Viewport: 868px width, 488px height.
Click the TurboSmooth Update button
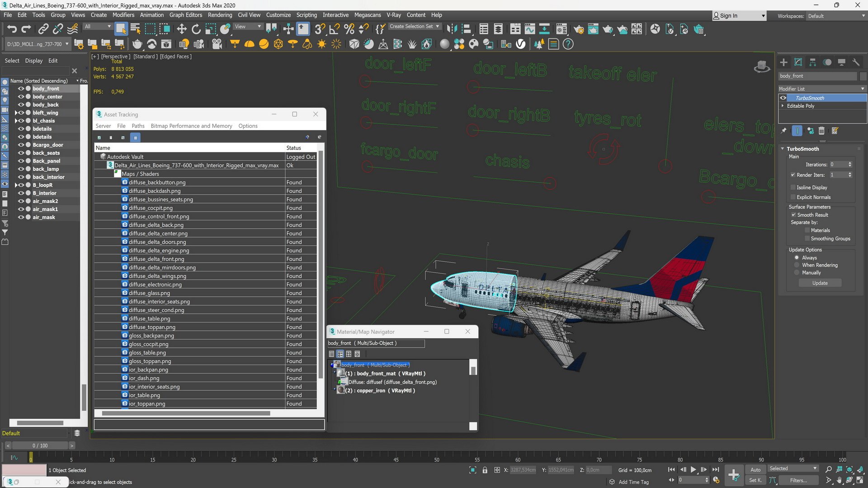[820, 283]
